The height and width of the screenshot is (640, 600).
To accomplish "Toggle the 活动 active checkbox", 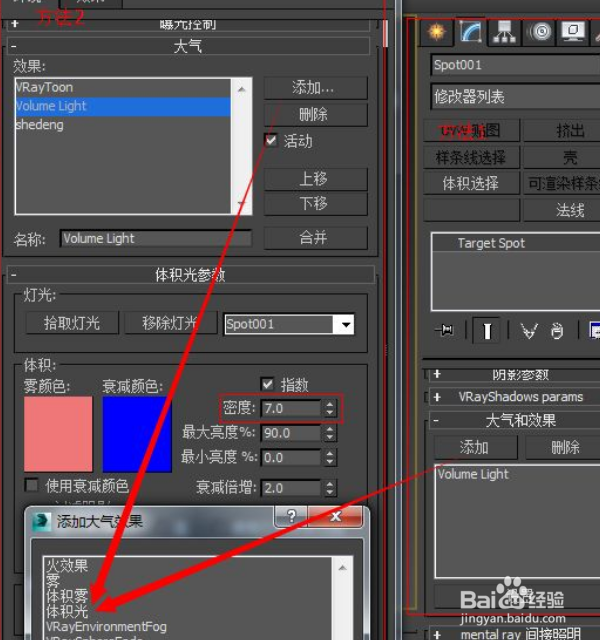I will click(271, 140).
